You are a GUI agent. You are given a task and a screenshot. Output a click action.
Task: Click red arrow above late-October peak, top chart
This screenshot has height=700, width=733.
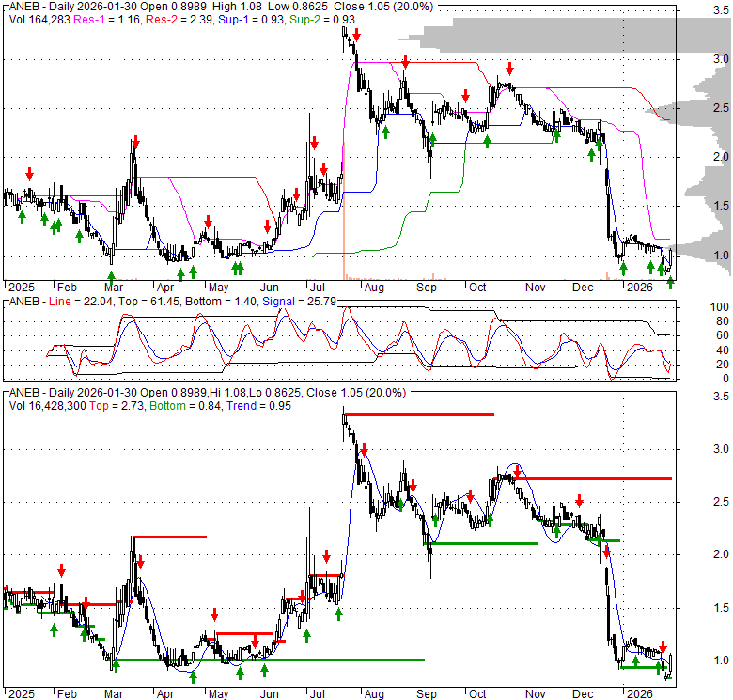click(509, 69)
